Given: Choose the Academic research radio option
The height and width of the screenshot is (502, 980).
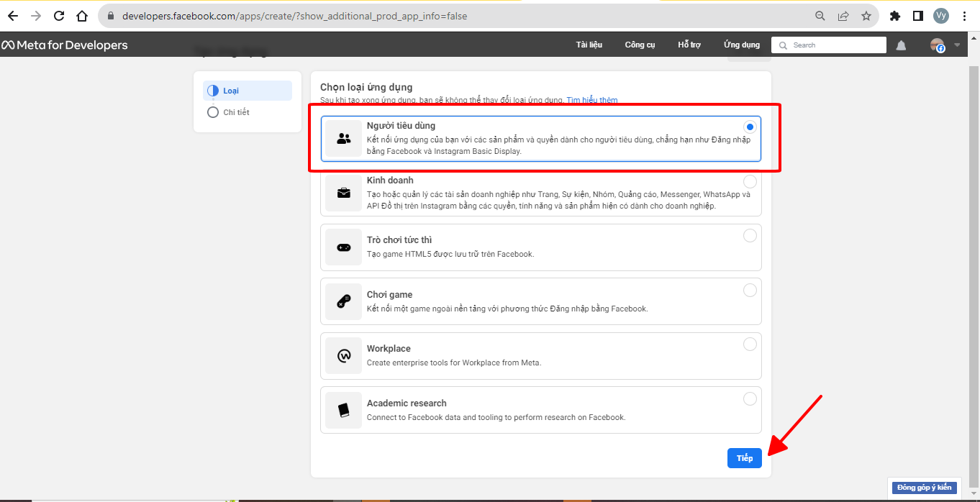Looking at the screenshot, I should (x=750, y=398).
